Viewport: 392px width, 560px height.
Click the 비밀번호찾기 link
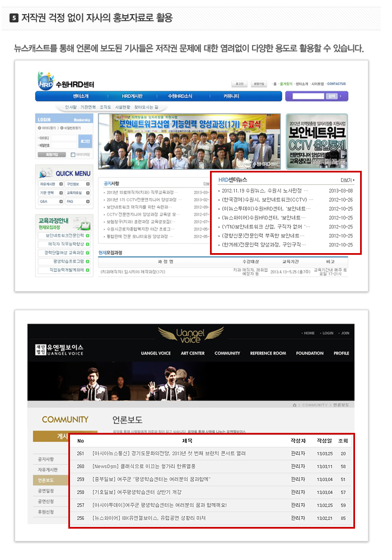point(71,128)
